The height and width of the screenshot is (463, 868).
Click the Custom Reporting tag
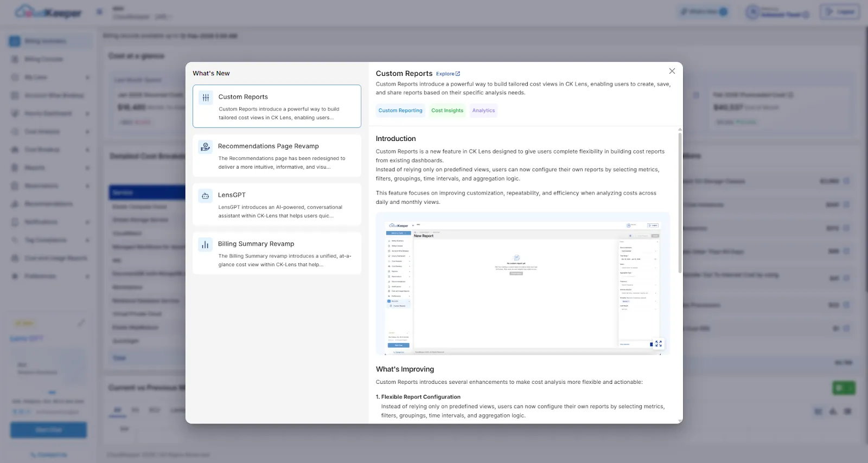pyautogui.click(x=400, y=111)
